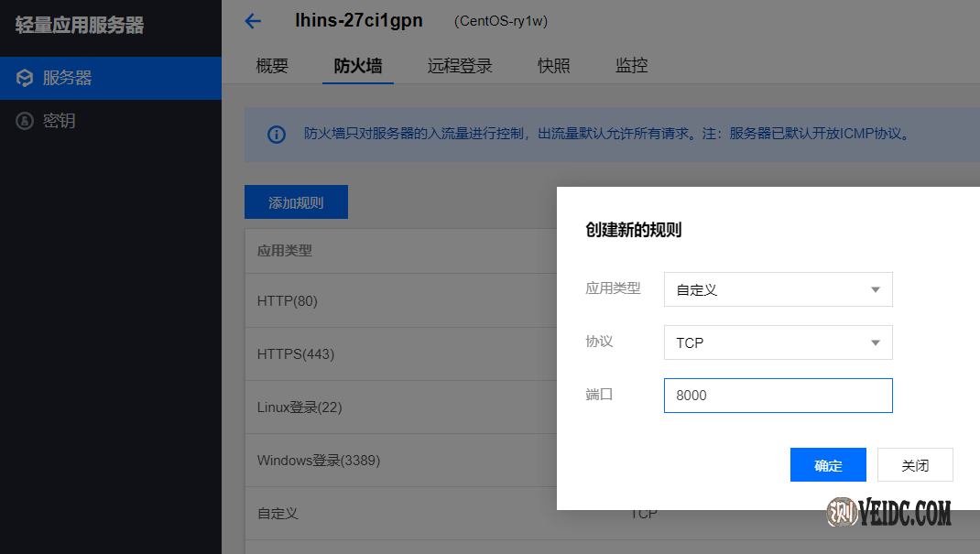Screen dimensions: 980x554
Task: Confirm the new rule with 确定
Action: 828,465
